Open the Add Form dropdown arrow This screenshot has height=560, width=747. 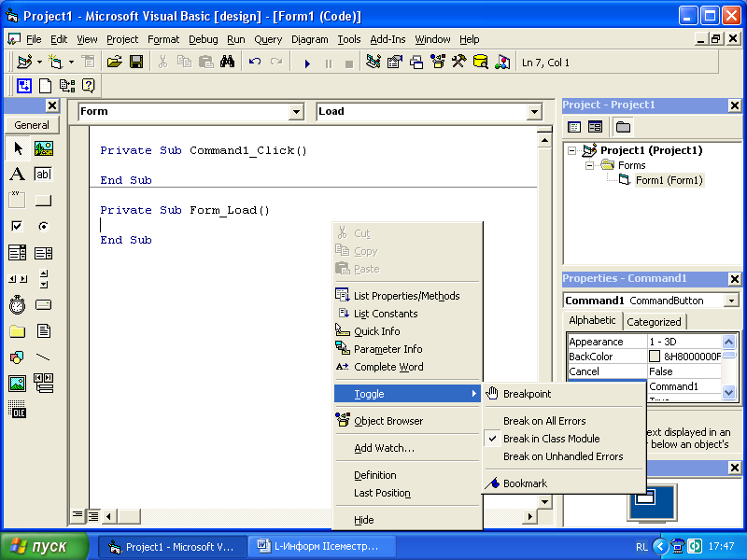tap(71, 62)
